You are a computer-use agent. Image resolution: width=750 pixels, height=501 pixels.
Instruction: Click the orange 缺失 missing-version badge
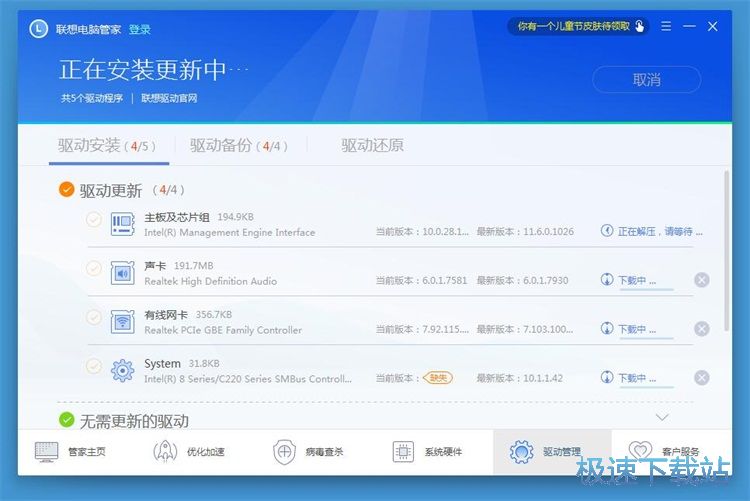click(438, 378)
